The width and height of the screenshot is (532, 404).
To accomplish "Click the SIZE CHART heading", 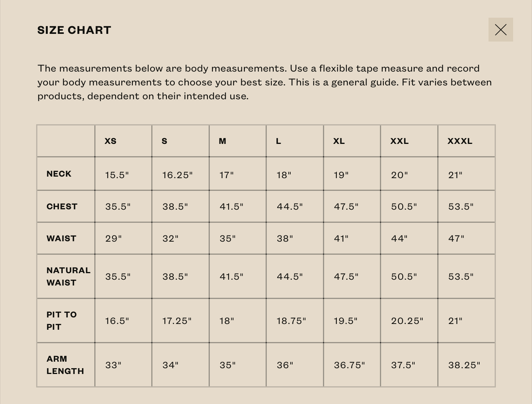I will coord(74,30).
